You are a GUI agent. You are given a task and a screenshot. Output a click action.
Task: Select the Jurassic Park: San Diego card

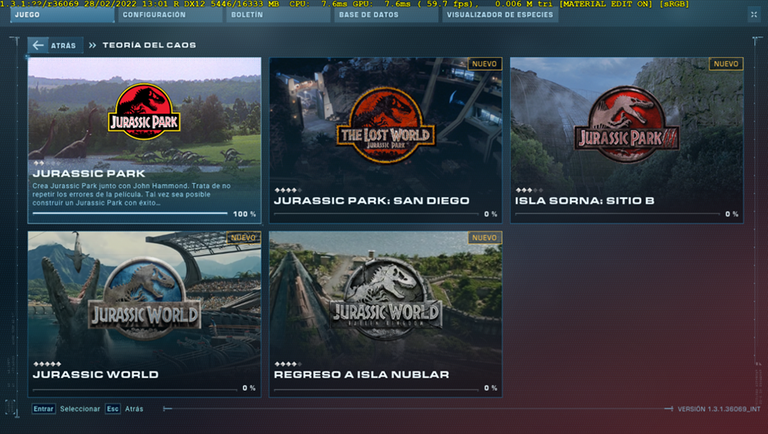coord(385,140)
